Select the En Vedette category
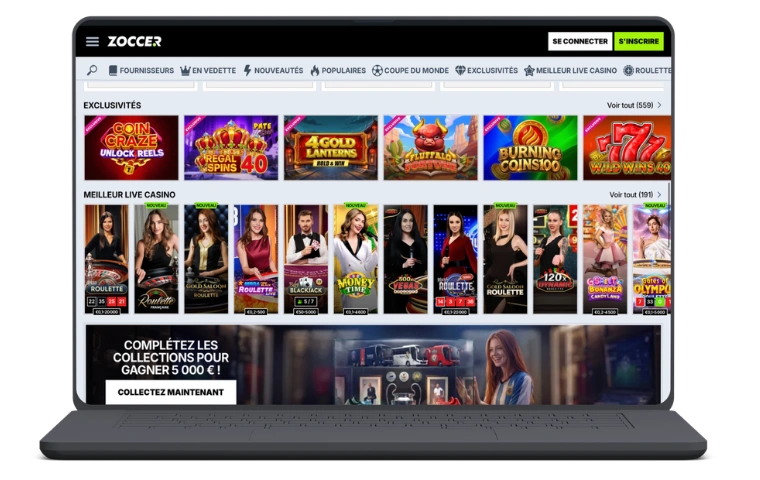This screenshot has width=760, height=480. click(208, 70)
